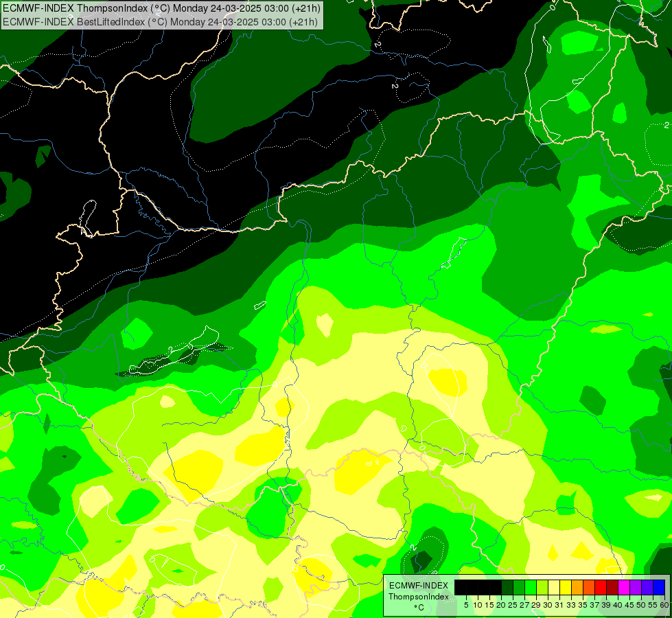Click legend tick value 55
Viewport: 672px width, 618px height.
[x=653, y=605]
